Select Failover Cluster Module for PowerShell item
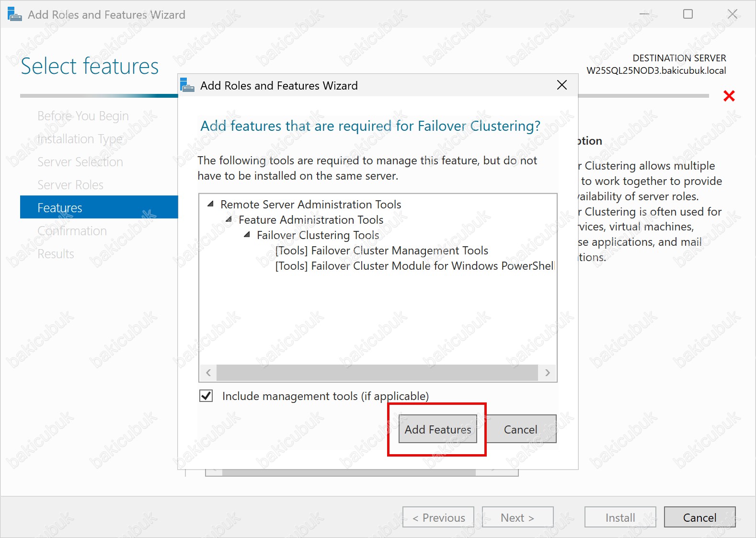756x538 pixels. click(x=414, y=266)
